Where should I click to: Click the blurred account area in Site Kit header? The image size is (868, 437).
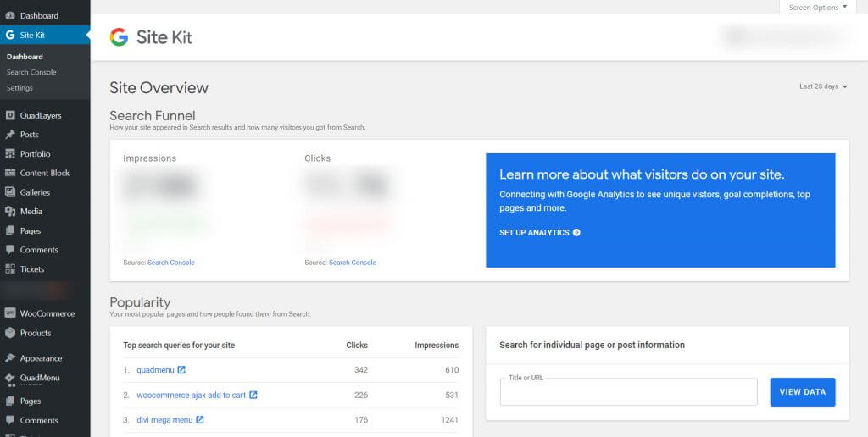tap(784, 36)
